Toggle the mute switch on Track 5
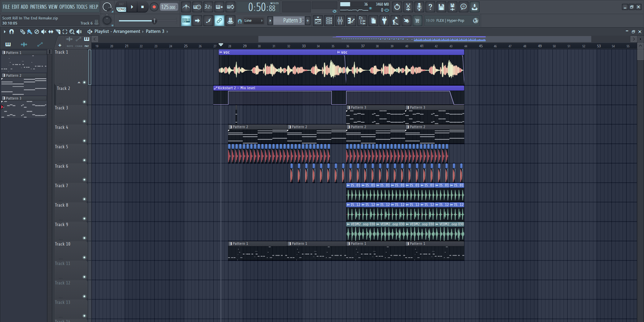 [x=84, y=160]
